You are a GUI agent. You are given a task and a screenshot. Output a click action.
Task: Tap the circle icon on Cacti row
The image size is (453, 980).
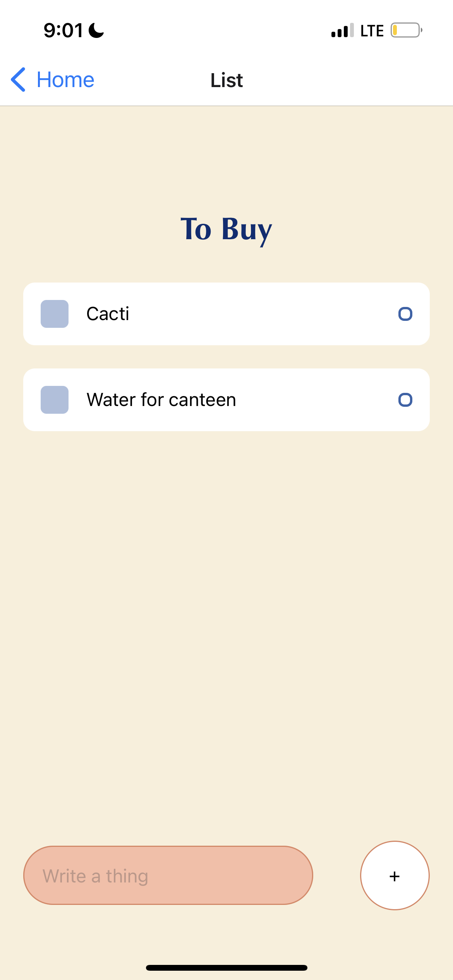coord(405,314)
